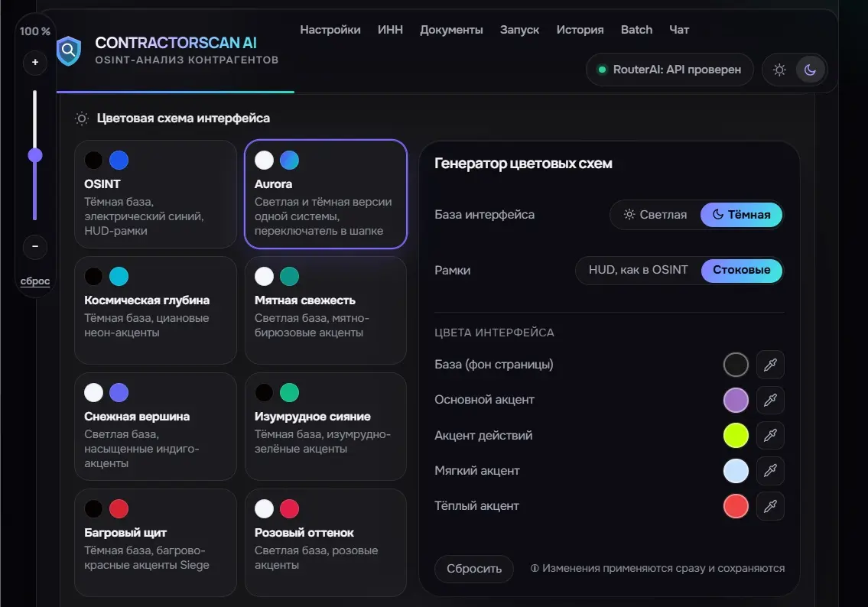Image resolution: width=868 pixels, height=607 pixels.
Task: Click the Генератор цветовых схем heading
Action: pos(523,164)
